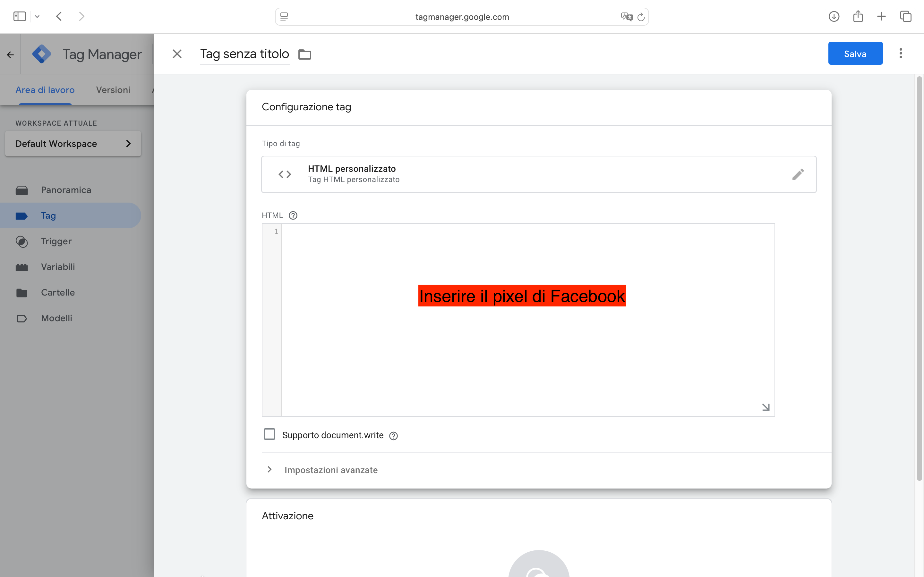Screen dimensions: 924x577
Task: Click the editor resize arrow icon
Action: (x=766, y=407)
